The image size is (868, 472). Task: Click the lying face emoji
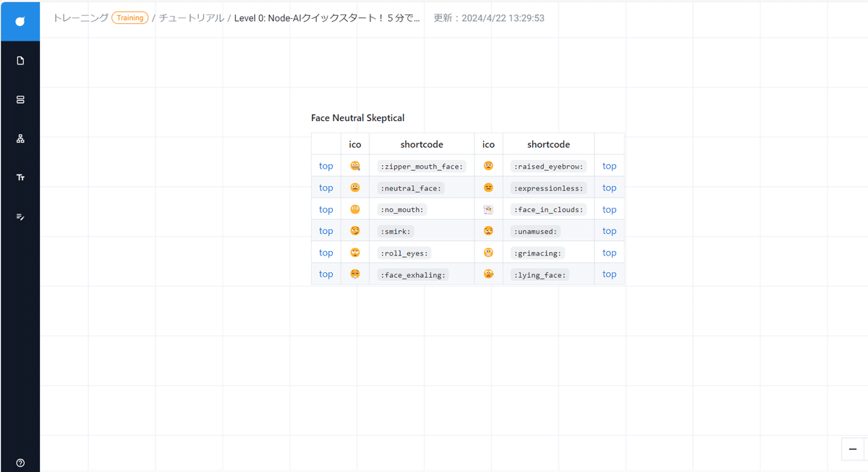(488, 274)
